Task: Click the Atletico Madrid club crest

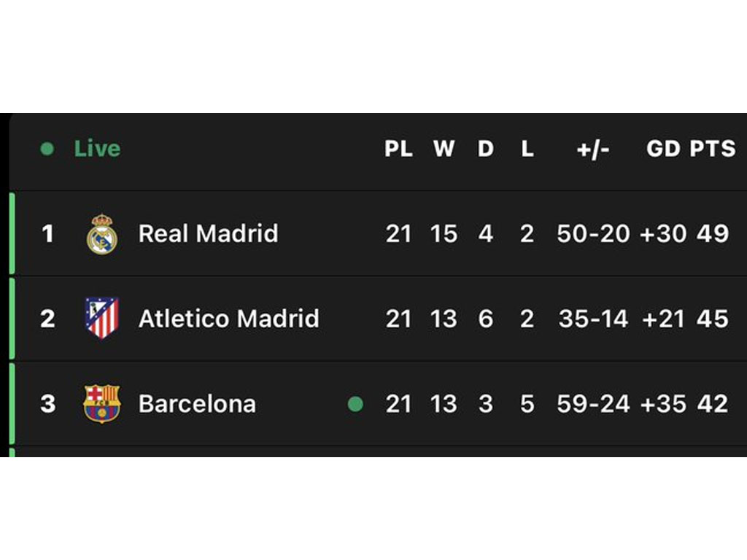Action: click(x=101, y=319)
